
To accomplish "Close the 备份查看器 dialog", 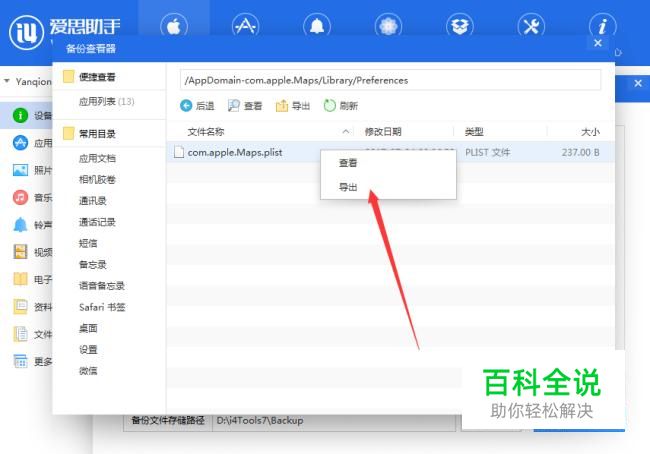I will pyautogui.click(x=598, y=43).
